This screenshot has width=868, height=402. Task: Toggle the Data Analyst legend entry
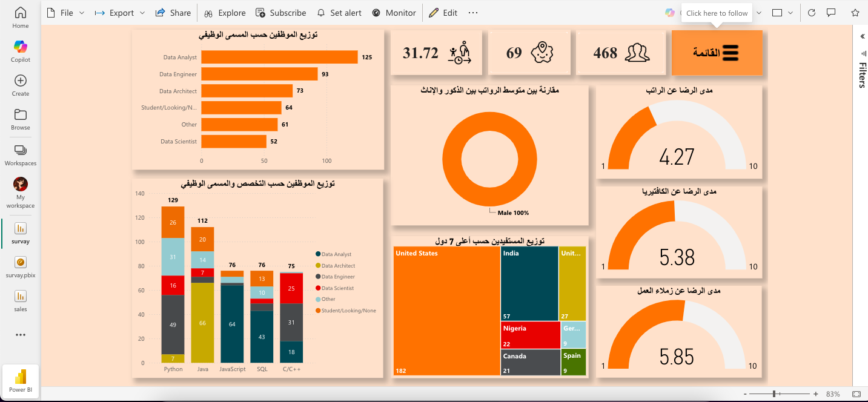coord(333,254)
